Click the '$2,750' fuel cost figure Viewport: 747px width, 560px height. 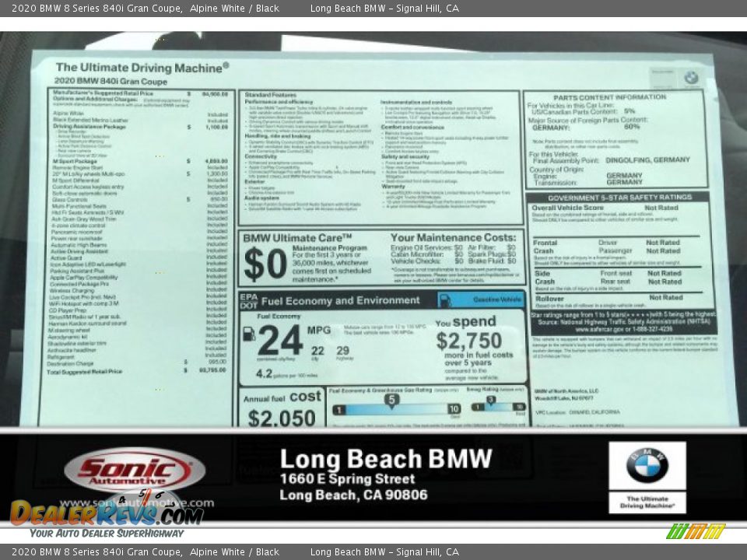pos(468,341)
